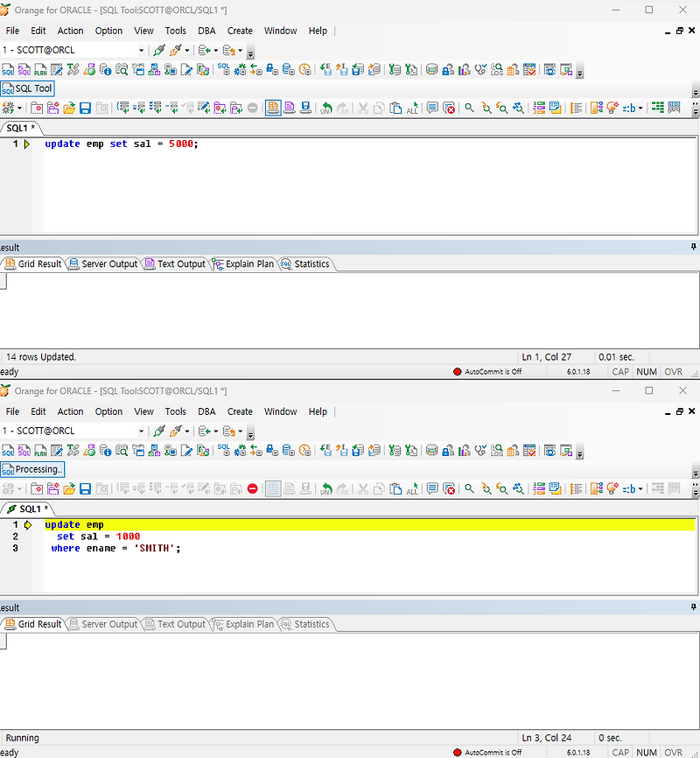Viewport: 700px width, 758px height.
Task: Click the Paste icon in the editor toolbar
Action: pyautogui.click(x=394, y=107)
